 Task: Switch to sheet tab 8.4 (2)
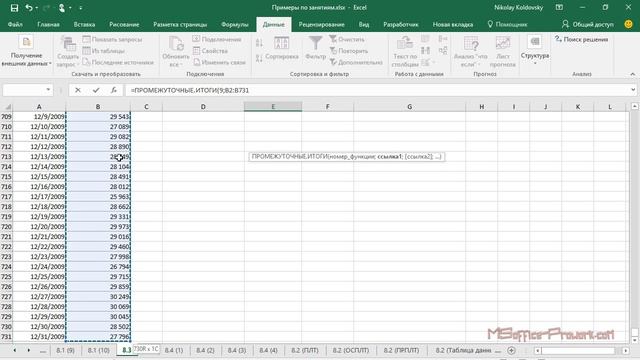205,351
